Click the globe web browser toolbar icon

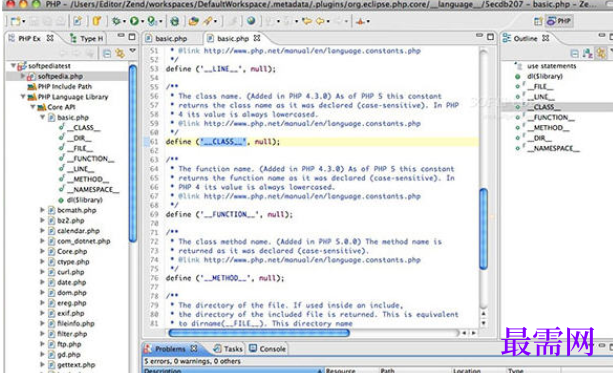point(251,21)
